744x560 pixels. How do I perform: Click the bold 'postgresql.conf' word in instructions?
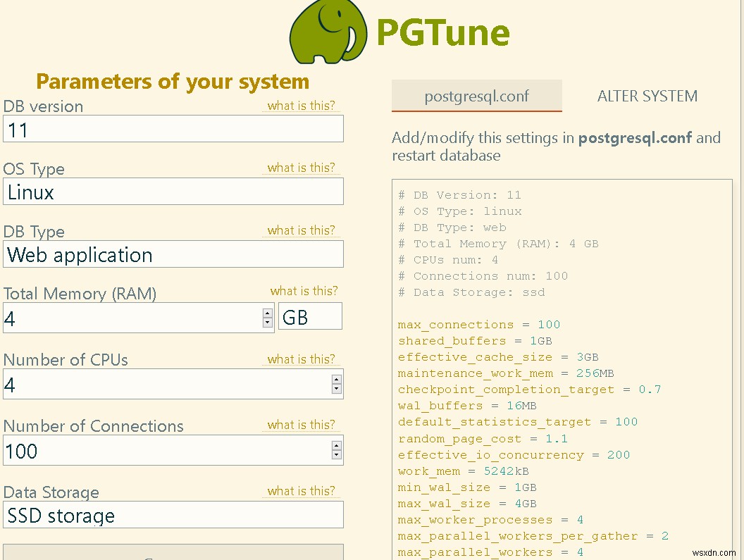point(635,138)
